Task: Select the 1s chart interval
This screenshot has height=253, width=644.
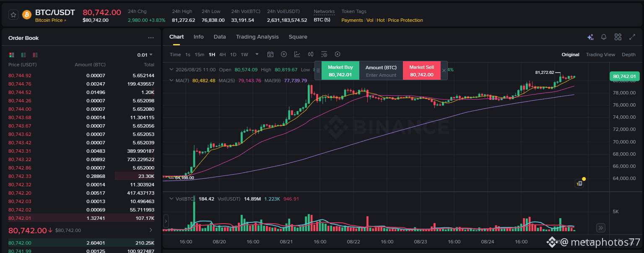Action: [x=188, y=55]
